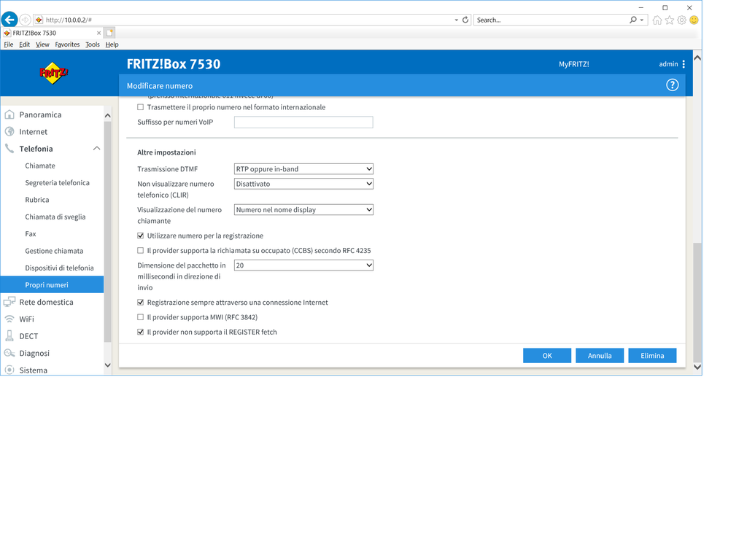Click the FRITZ! logo
The image size is (747, 560).
[54, 72]
